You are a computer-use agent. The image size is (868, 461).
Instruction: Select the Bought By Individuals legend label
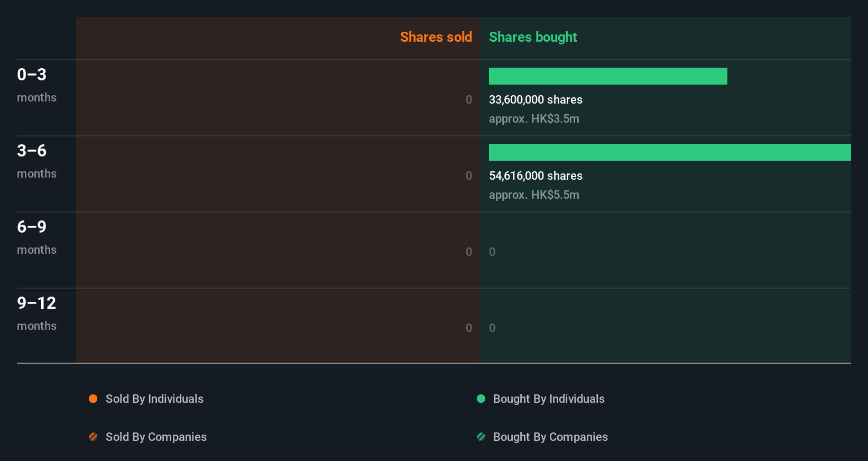[549, 399]
